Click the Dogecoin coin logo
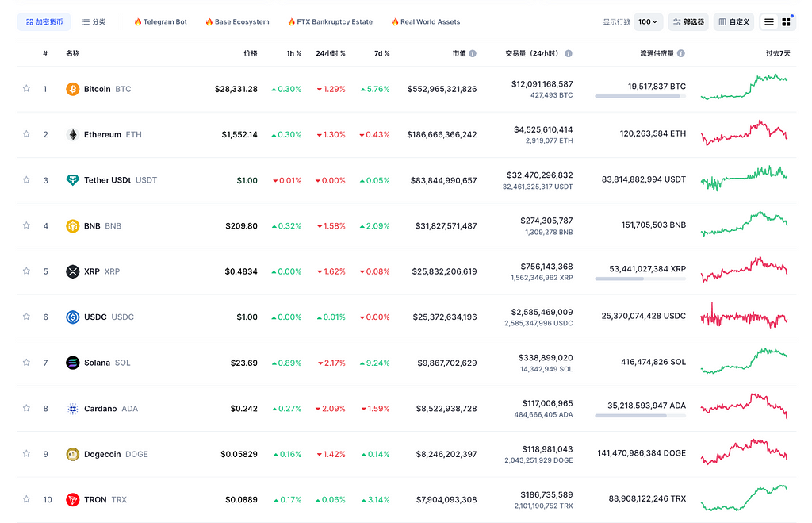This screenshot has width=812, height=523. click(x=72, y=454)
